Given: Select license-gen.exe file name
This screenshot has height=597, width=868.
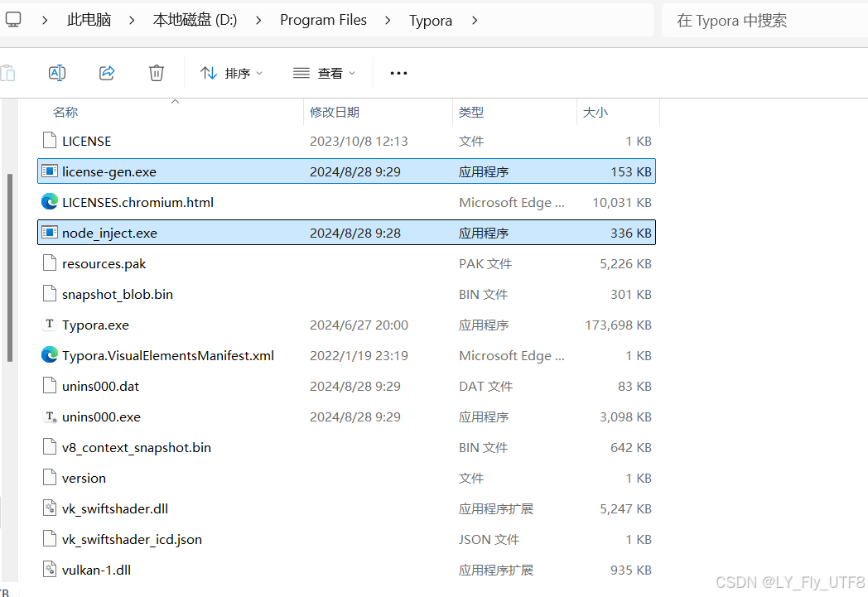Looking at the screenshot, I should coord(109,172).
